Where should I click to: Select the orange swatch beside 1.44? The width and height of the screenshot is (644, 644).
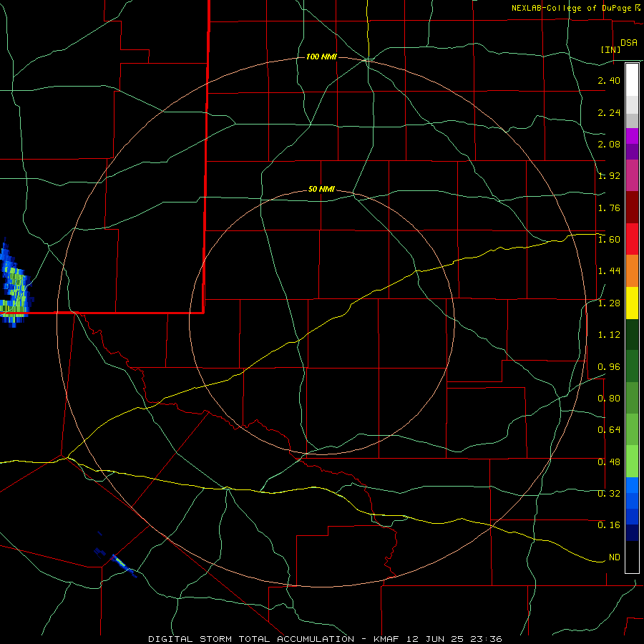[632, 271]
